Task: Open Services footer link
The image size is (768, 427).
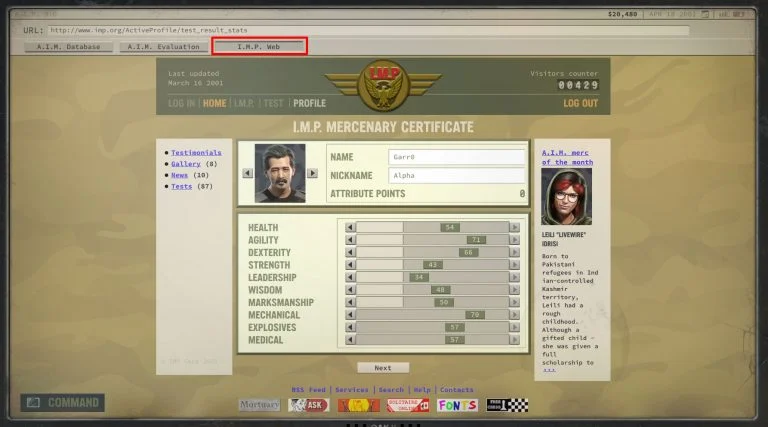Action: point(352,390)
